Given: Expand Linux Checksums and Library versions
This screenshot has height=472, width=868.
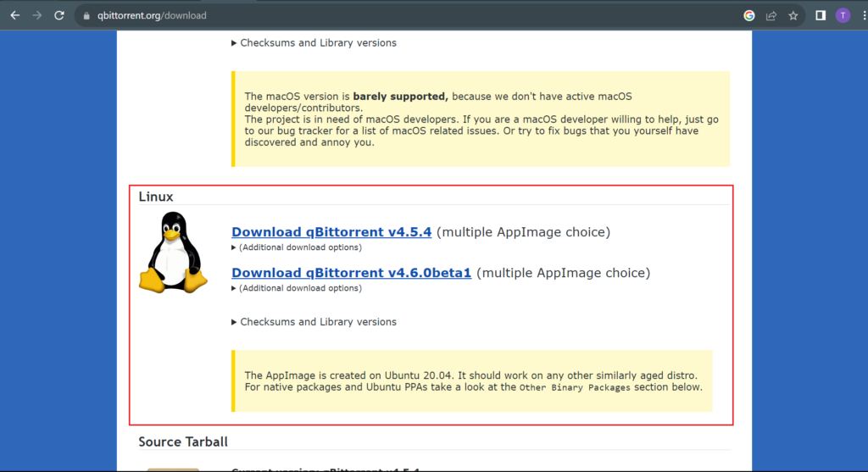Looking at the screenshot, I should [314, 322].
